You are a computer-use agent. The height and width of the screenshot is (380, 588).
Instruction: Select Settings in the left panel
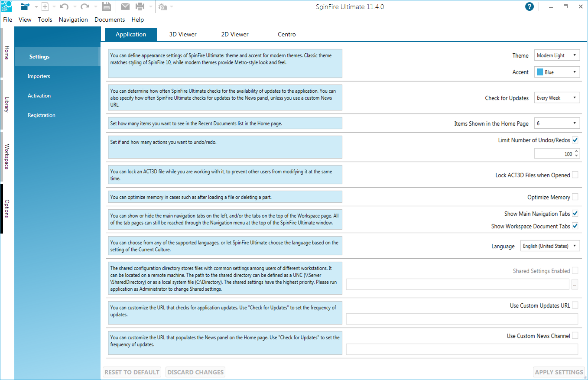pyautogui.click(x=57, y=56)
